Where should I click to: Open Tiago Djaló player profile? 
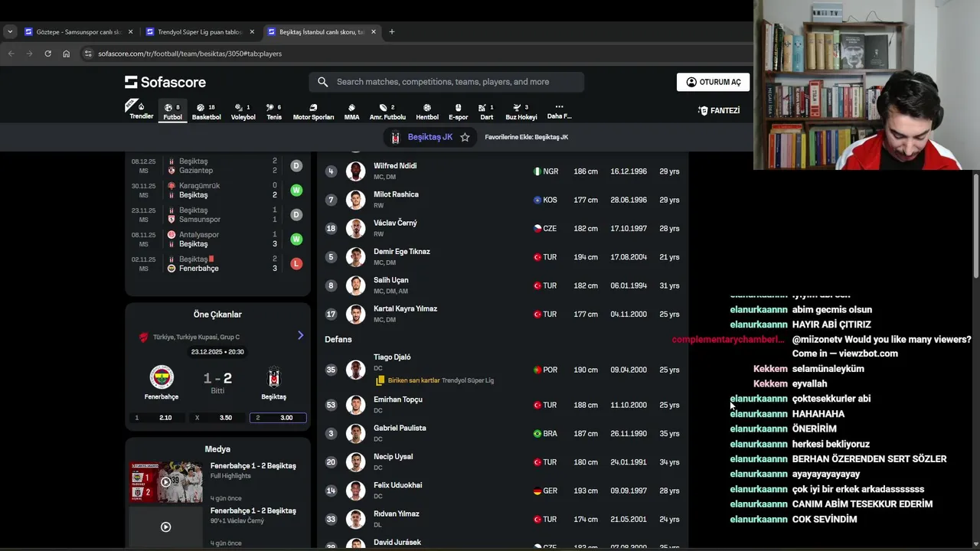click(502, 370)
